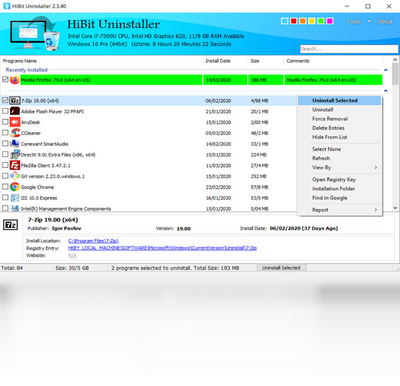Click the Adobe Flash Player icon

point(15,111)
